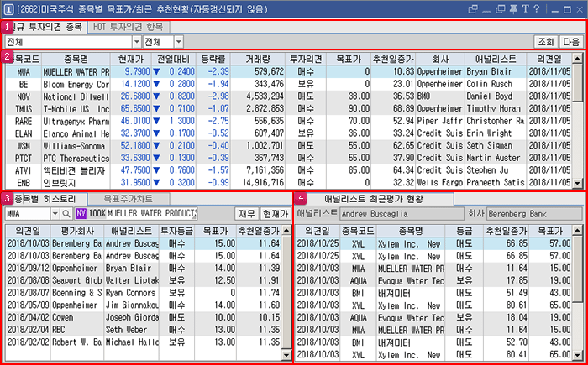Click the purple NY exchange badge
Viewport: 588px width, 365px height.
[81, 214]
